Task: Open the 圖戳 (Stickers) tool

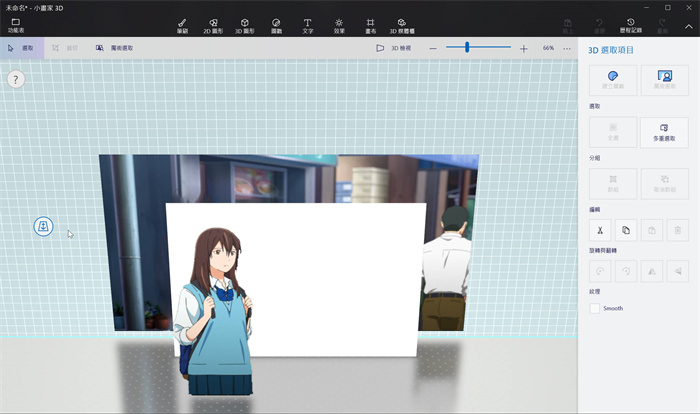Action: pos(276,24)
